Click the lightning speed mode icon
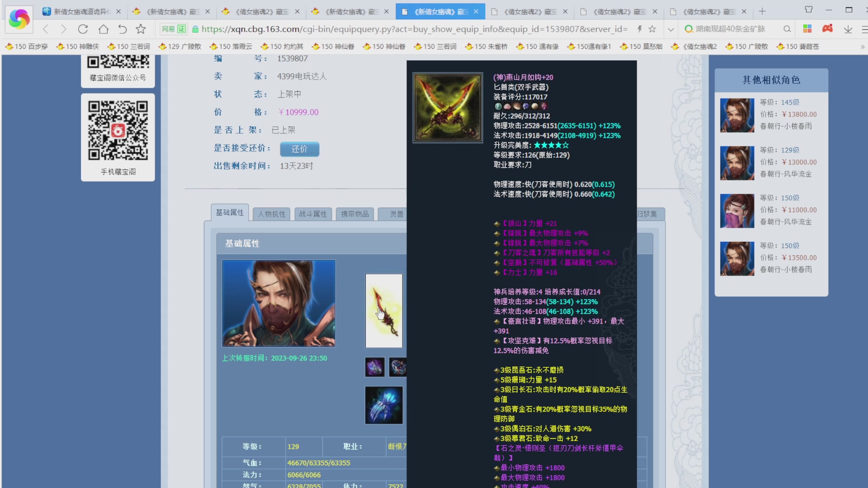Image resolution: width=868 pixels, height=488 pixels. (639, 29)
